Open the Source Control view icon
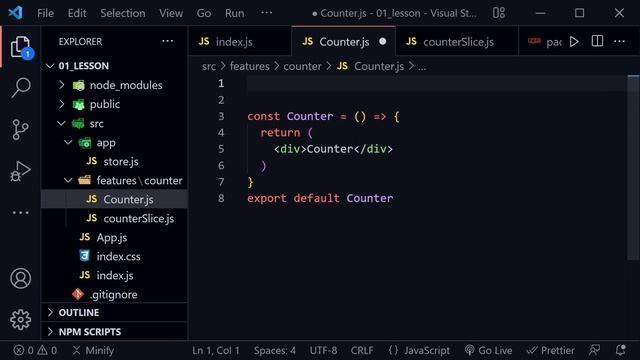640x360 pixels. coord(20,129)
